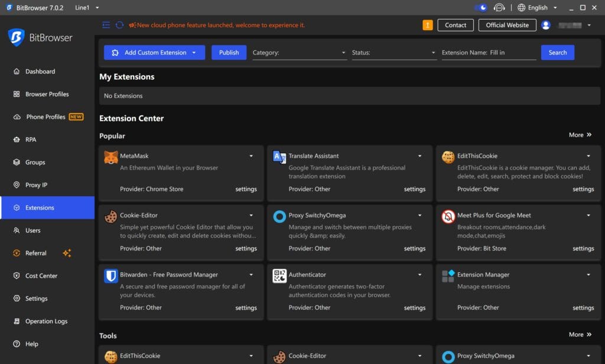Open the Groups page
Viewport: 605px width, 364px height.
[47, 162]
